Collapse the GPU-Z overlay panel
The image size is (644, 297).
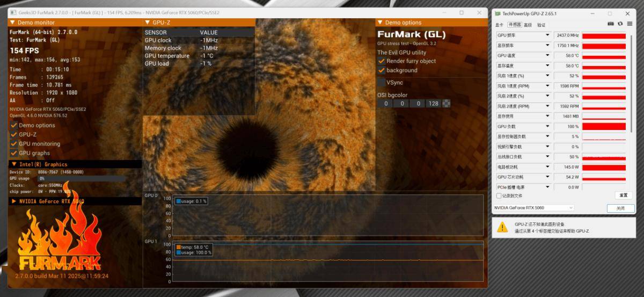click(x=147, y=23)
